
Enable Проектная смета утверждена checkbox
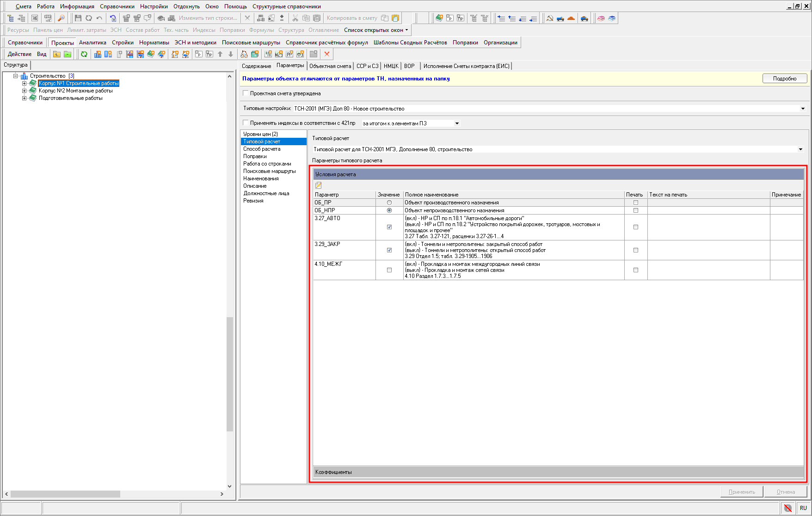pyautogui.click(x=246, y=93)
